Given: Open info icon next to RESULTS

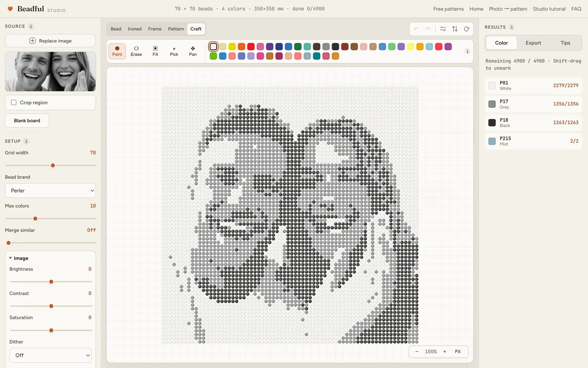Looking at the screenshot, I should tap(512, 27).
